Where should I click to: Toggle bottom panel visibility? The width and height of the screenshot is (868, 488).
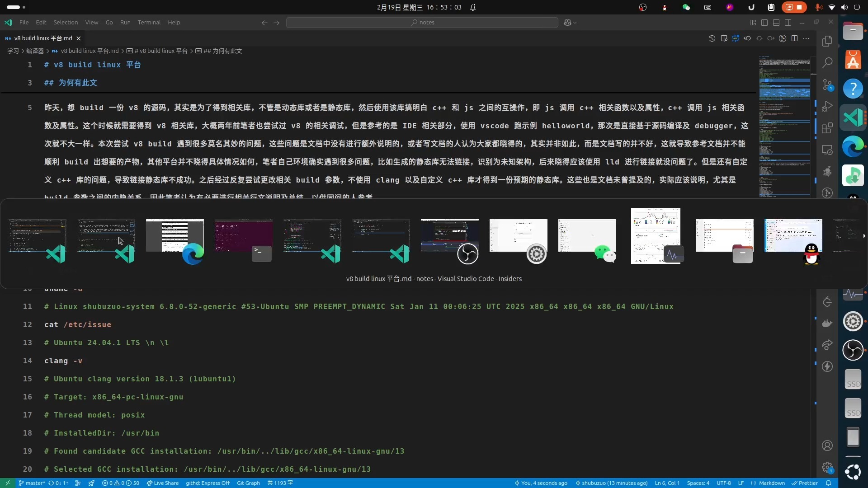pos(776,23)
